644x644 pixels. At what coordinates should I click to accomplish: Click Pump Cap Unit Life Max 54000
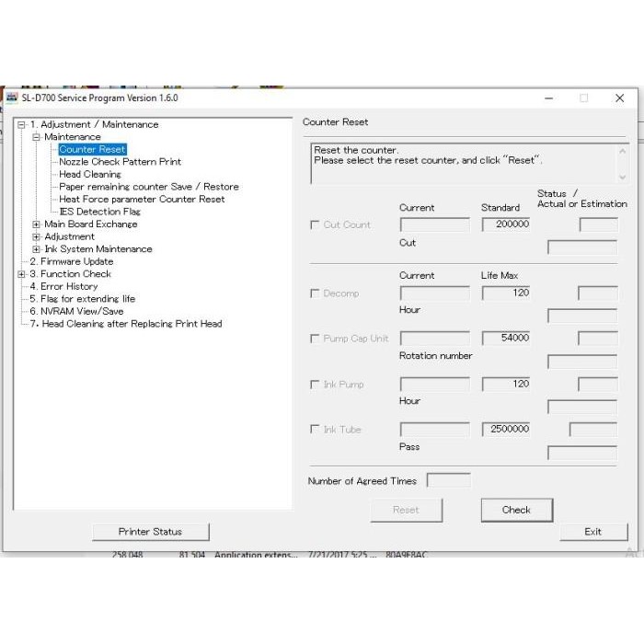pos(506,339)
